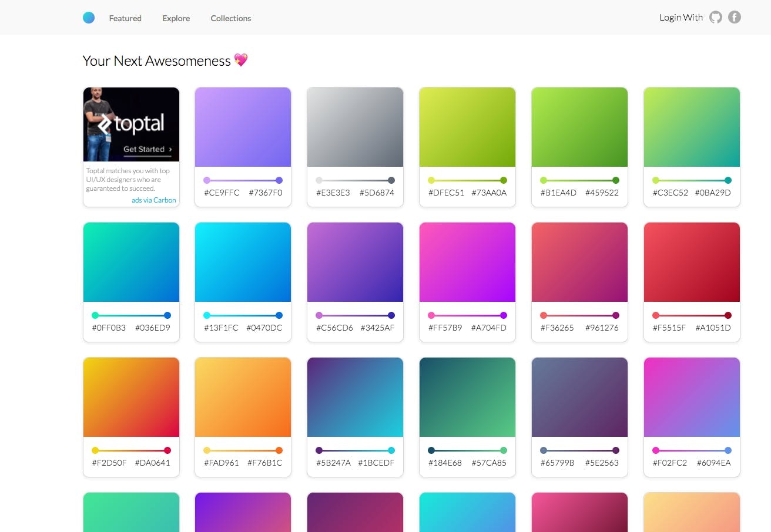Select Featured in the navigation
The width and height of the screenshot is (771, 532).
125,18
